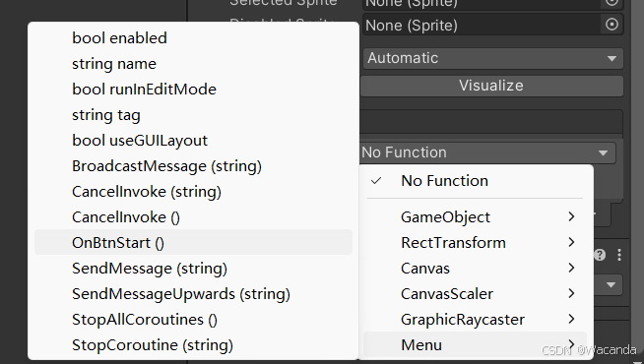644x364 pixels.
Task: Choose CancelInvoke (string) function
Action: click(193, 192)
